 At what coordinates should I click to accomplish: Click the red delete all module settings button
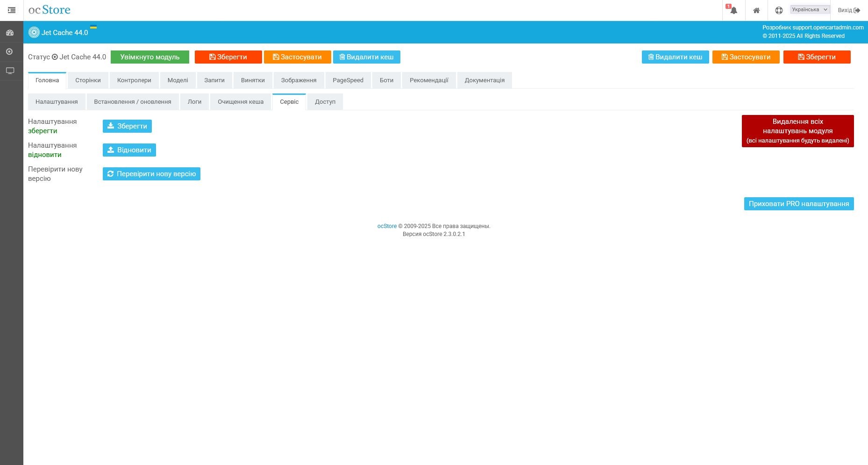(797, 130)
